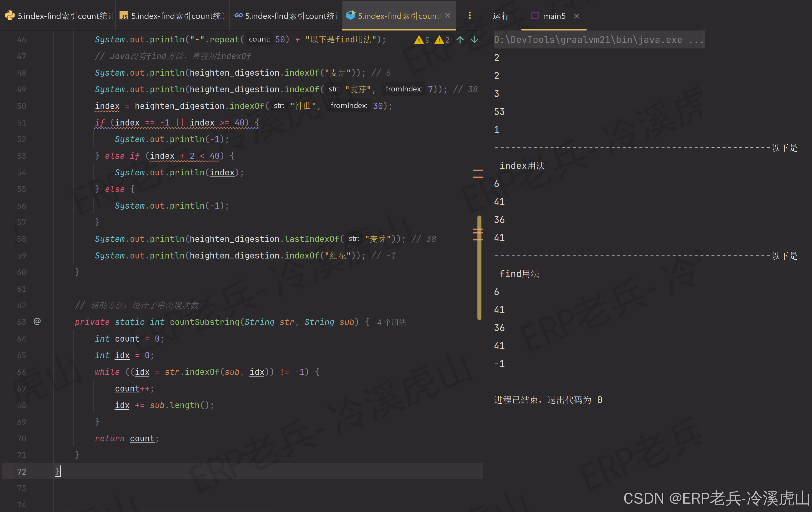Go to next highlighted error arrow
Image resolution: width=812 pixels, height=512 pixels.
(474, 40)
